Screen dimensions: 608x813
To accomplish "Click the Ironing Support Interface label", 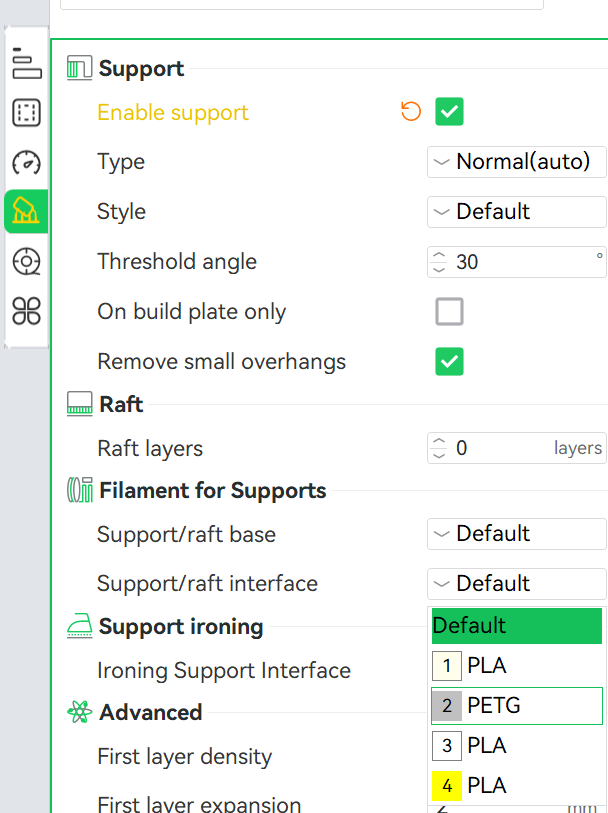I will click(x=224, y=670).
